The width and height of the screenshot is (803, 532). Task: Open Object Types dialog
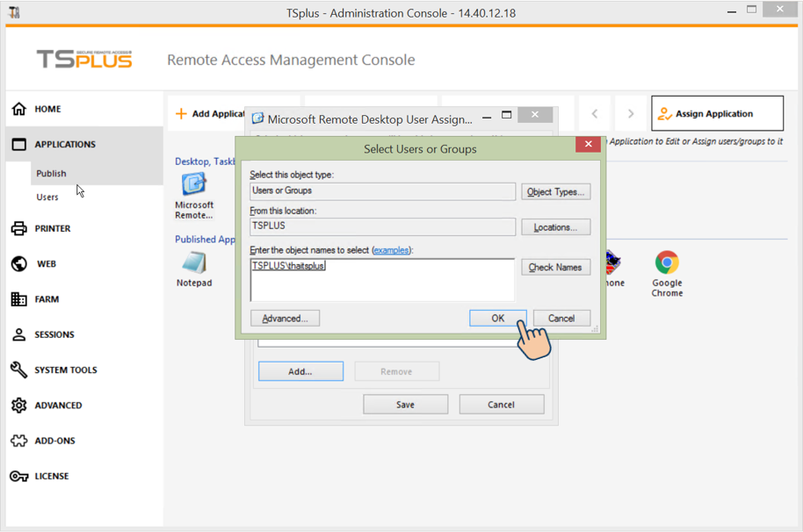(x=555, y=192)
